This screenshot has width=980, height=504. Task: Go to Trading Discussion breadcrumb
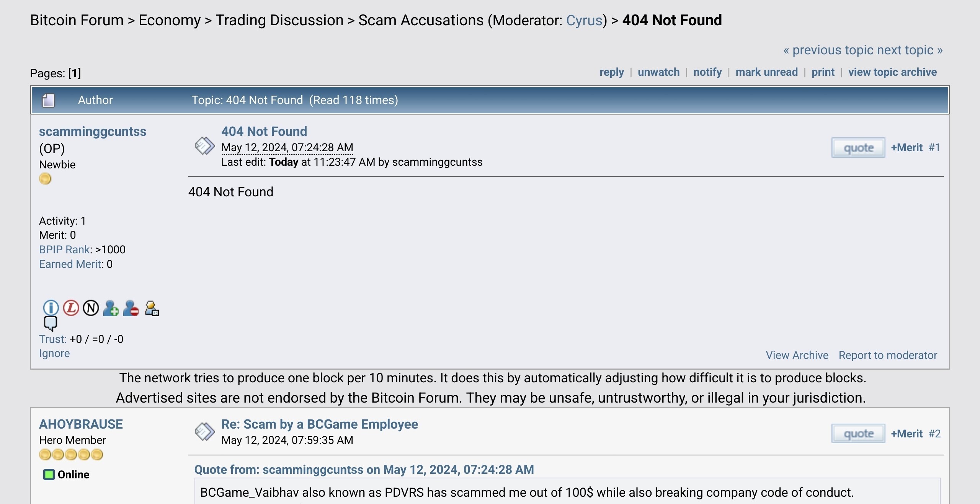point(279,20)
